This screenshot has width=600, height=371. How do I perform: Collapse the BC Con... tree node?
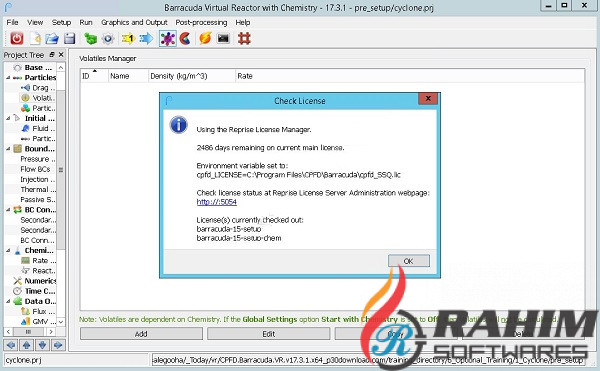coord(8,210)
